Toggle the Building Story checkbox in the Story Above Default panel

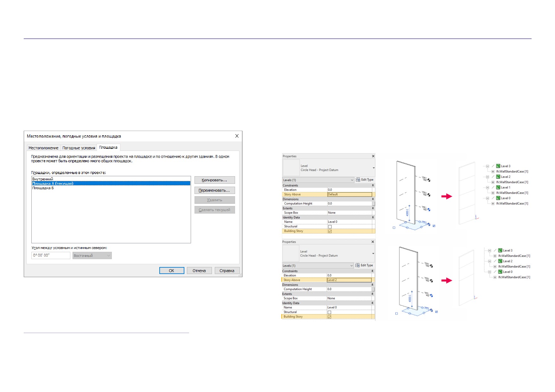click(x=330, y=231)
